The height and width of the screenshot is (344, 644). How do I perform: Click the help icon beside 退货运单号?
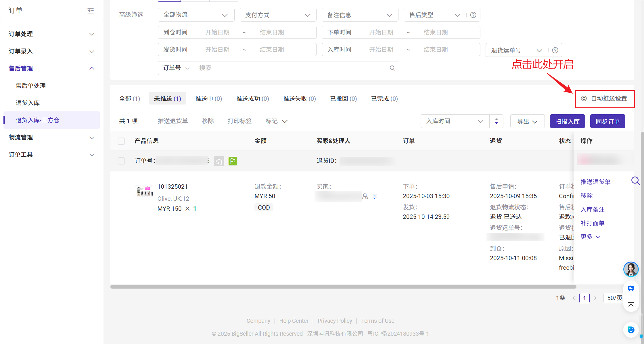point(555,50)
